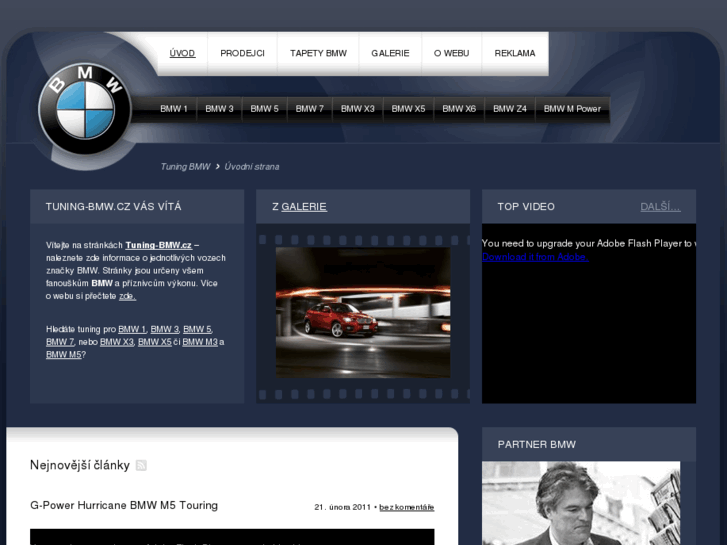Open BMW X6 in the model bar

click(x=459, y=109)
